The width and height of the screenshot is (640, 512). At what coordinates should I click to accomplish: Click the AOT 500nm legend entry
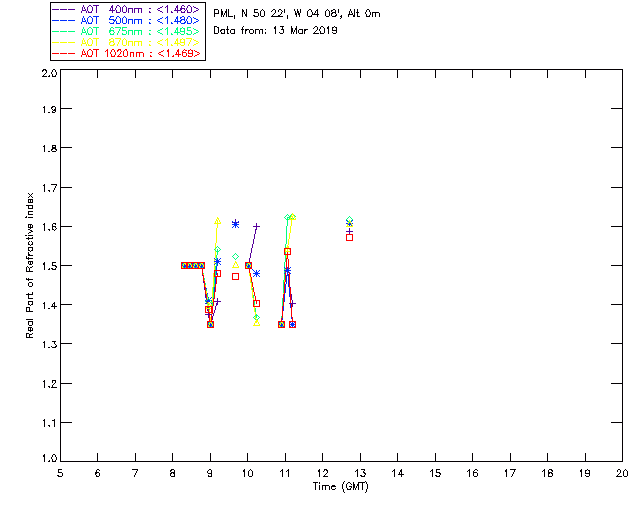127,20
